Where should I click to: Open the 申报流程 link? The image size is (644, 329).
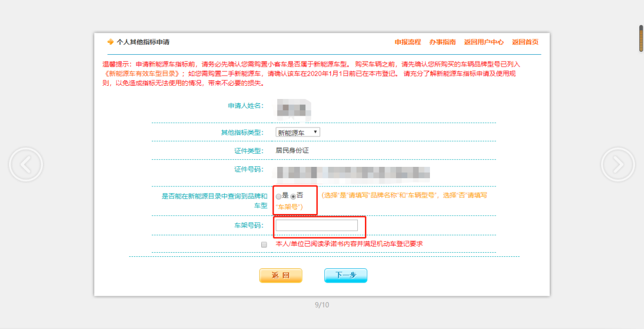[408, 42]
